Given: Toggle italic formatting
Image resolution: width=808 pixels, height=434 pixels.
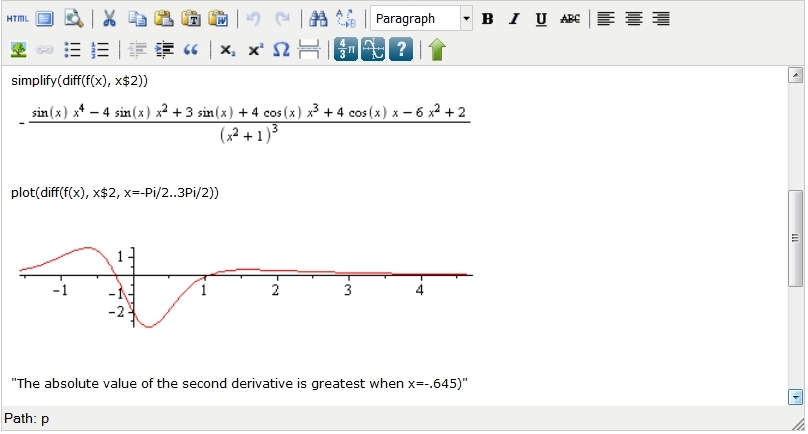Looking at the screenshot, I should click(x=513, y=18).
